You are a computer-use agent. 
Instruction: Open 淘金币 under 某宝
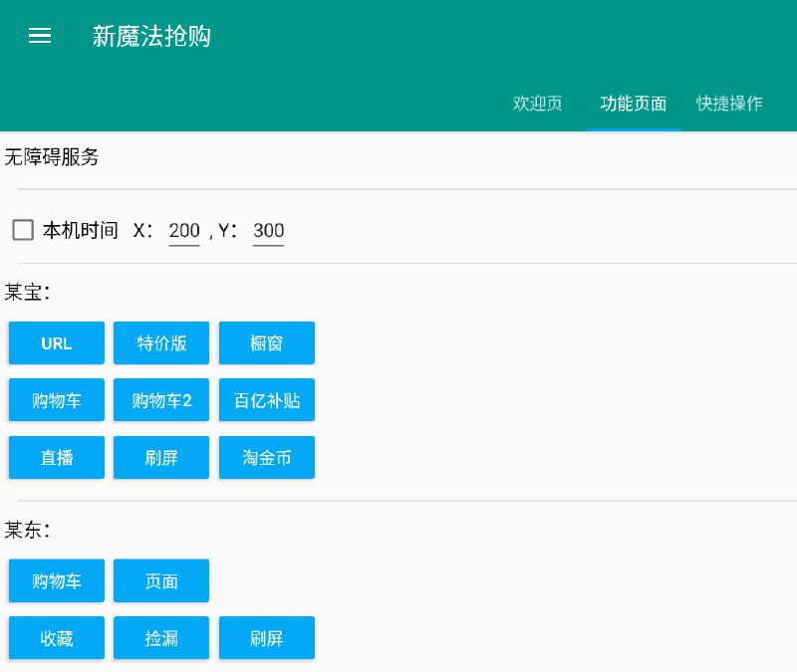tap(267, 457)
